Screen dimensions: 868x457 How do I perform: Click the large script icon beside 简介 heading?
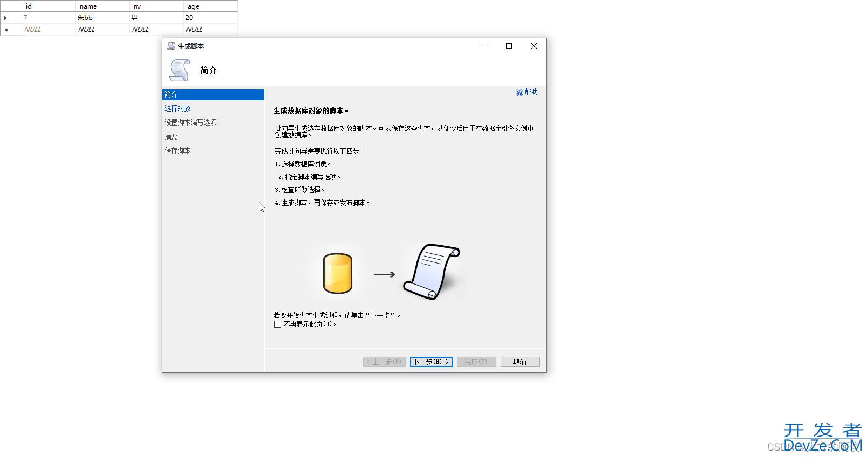(x=179, y=70)
